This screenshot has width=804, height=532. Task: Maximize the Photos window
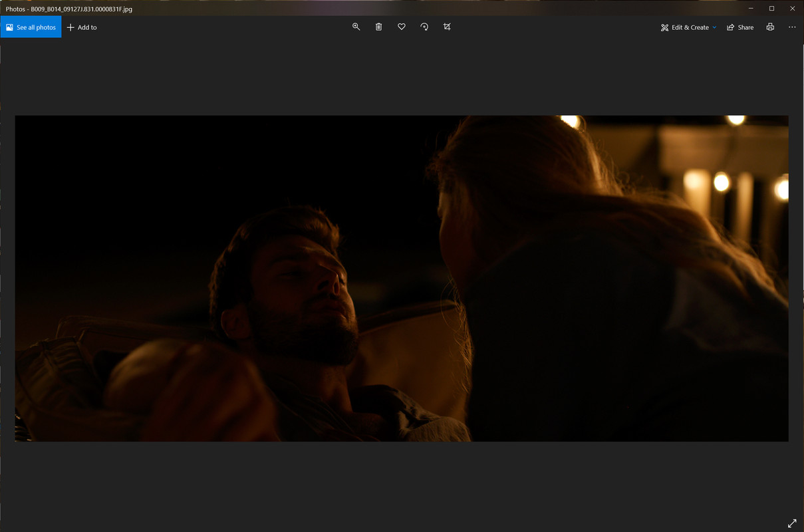[771, 8]
